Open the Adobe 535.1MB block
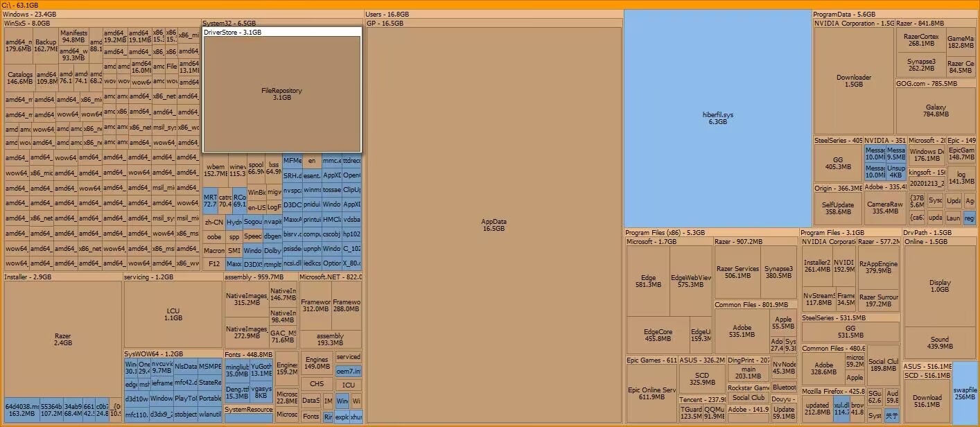 [741, 331]
